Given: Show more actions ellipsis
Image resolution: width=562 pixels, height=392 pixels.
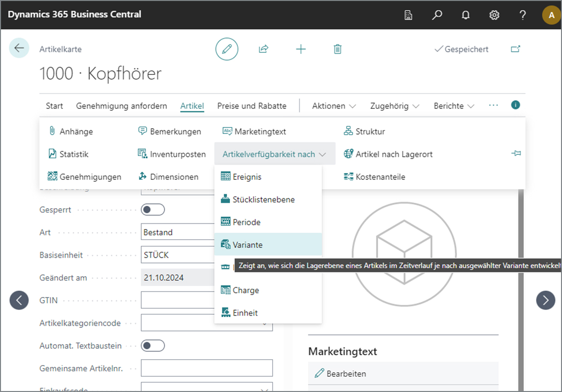Looking at the screenshot, I should [x=493, y=105].
